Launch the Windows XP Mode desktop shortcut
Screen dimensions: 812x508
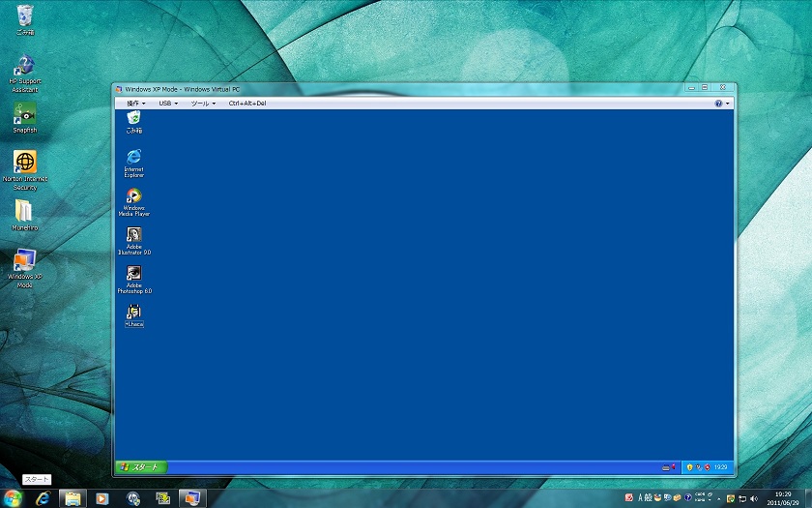pyautogui.click(x=25, y=268)
